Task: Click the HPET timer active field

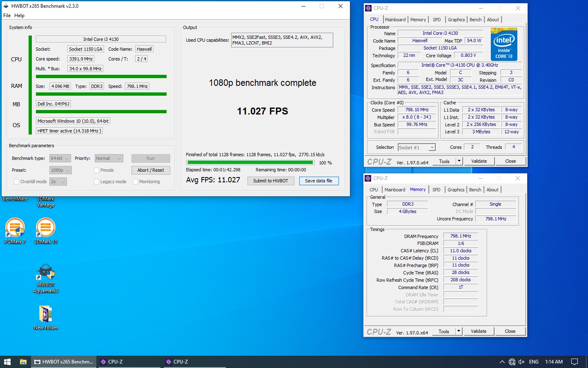Action: (69, 131)
